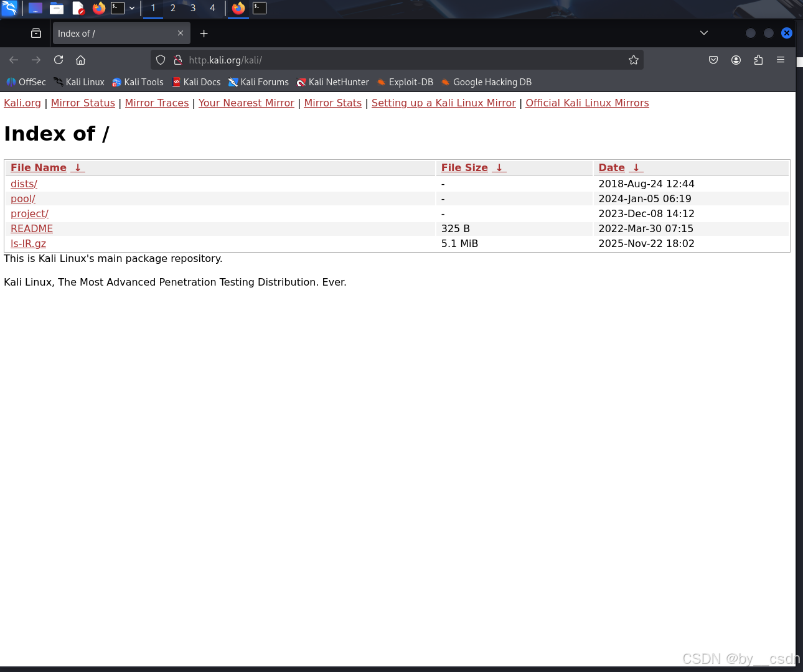Open the OffSec bookmark
803x672 pixels.
pyautogui.click(x=26, y=82)
